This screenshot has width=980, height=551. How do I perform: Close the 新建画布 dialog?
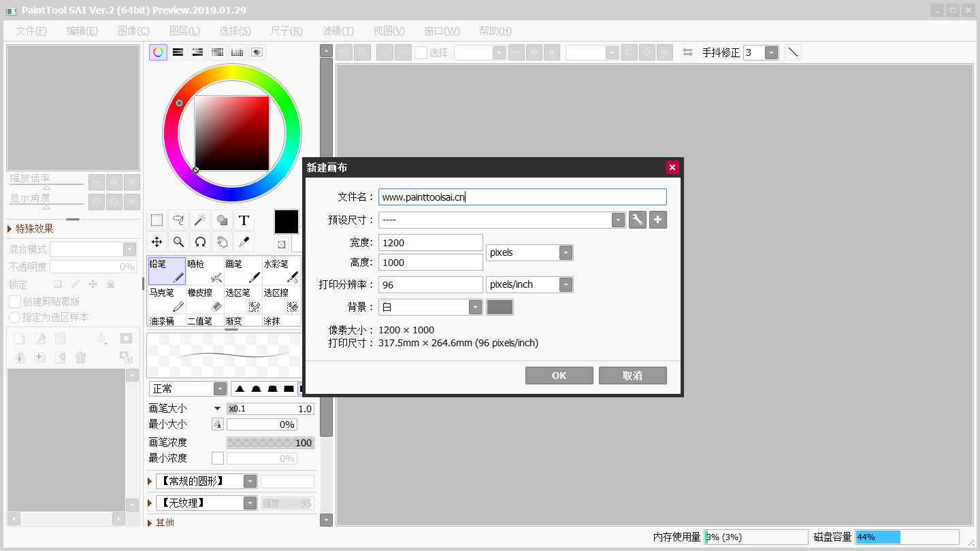[x=672, y=167]
